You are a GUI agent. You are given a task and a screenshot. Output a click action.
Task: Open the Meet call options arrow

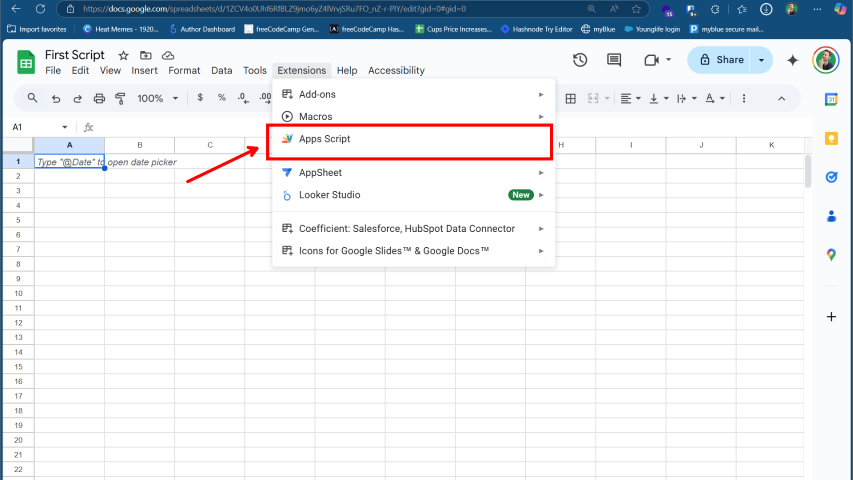[669, 60]
